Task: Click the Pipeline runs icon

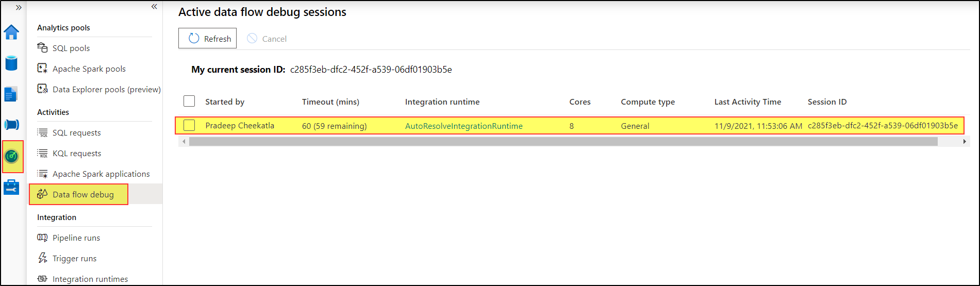Action: click(x=42, y=238)
